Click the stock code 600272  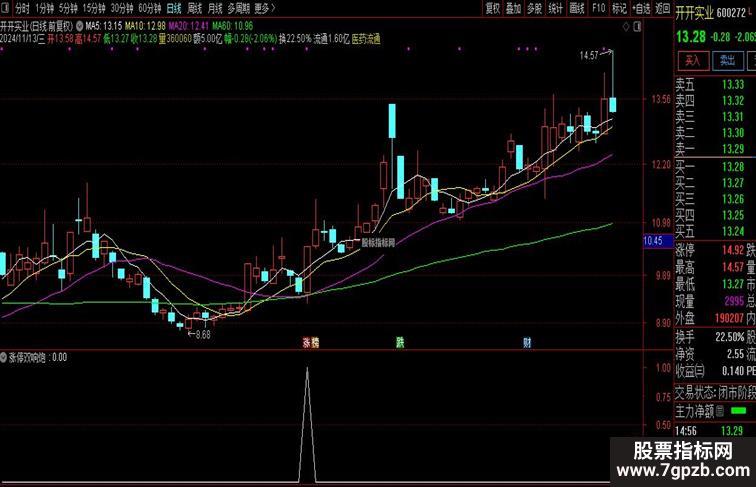[x=731, y=13]
